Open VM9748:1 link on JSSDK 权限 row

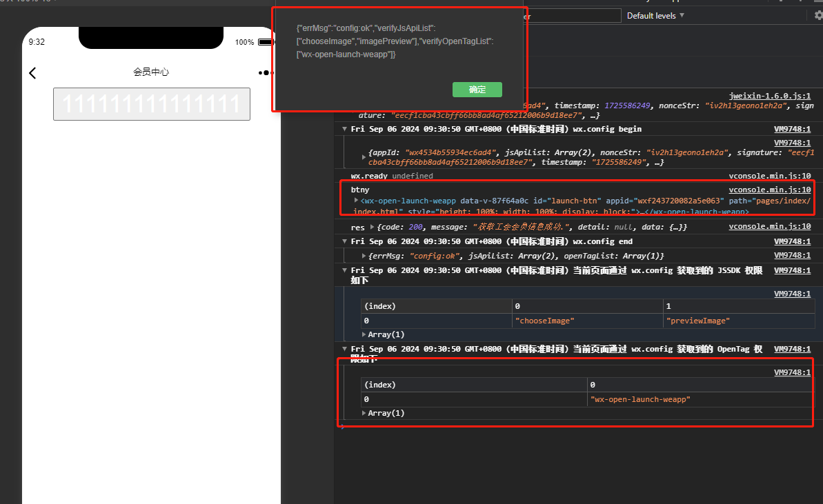(x=792, y=271)
